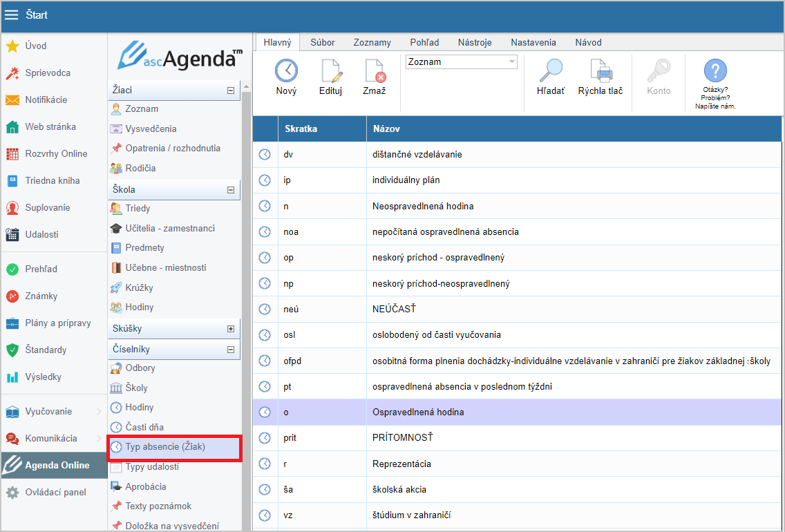Open the Zoznam view dropdown
Viewport: 785px width, 532px height.
click(x=461, y=62)
